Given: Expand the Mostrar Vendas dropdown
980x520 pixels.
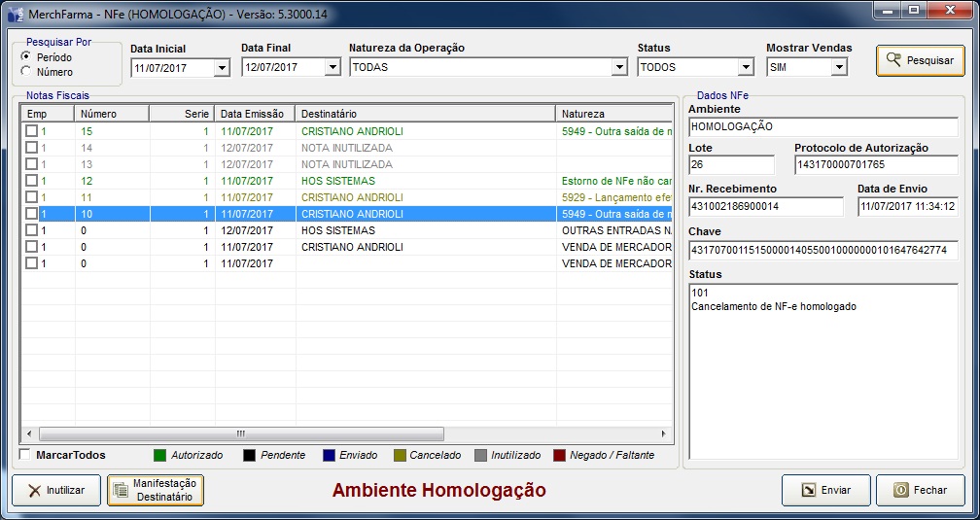Looking at the screenshot, I should click(839, 68).
